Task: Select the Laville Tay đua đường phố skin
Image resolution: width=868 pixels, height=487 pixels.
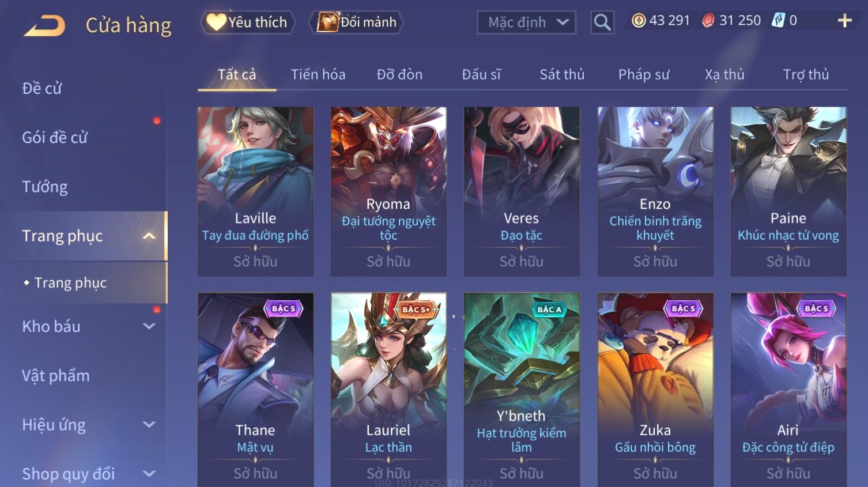Action: [255, 191]
